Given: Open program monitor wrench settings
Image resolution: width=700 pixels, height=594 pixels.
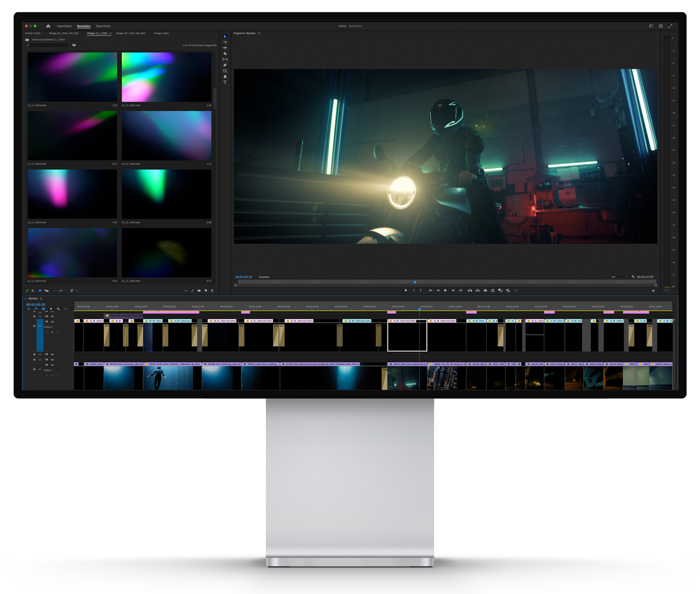Looking at the screenshot, I should point(633,277).
